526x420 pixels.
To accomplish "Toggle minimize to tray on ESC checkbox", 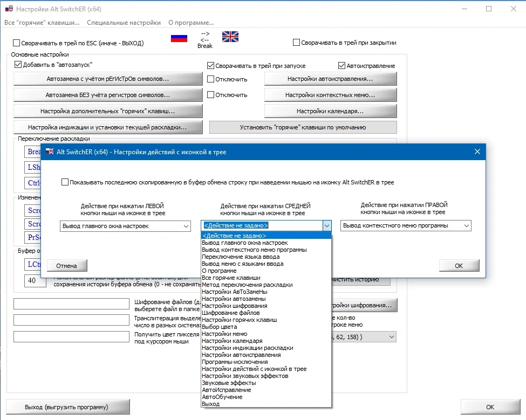I will point(16,43).
